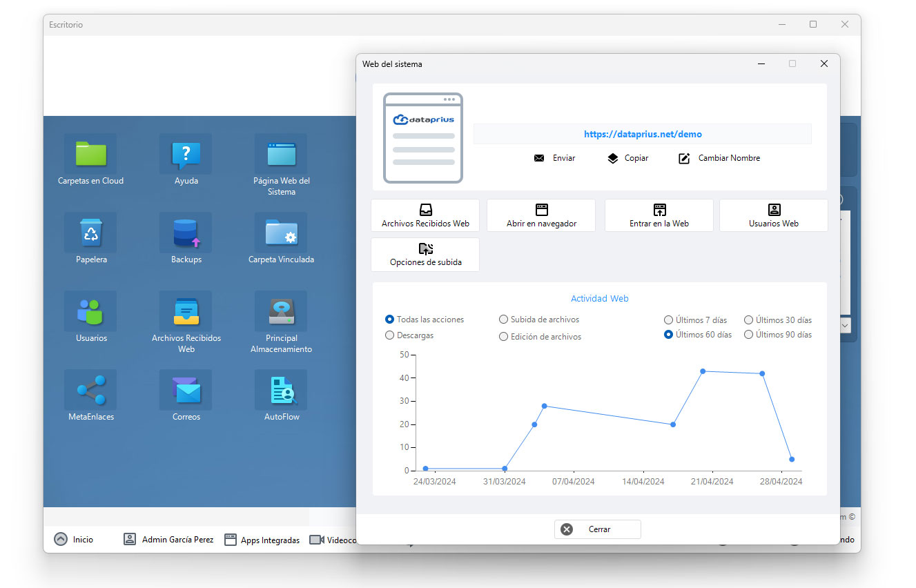Screen dimensions: 916x588
Task: Click the Opciones de subida button
Action: coord(425,255)
